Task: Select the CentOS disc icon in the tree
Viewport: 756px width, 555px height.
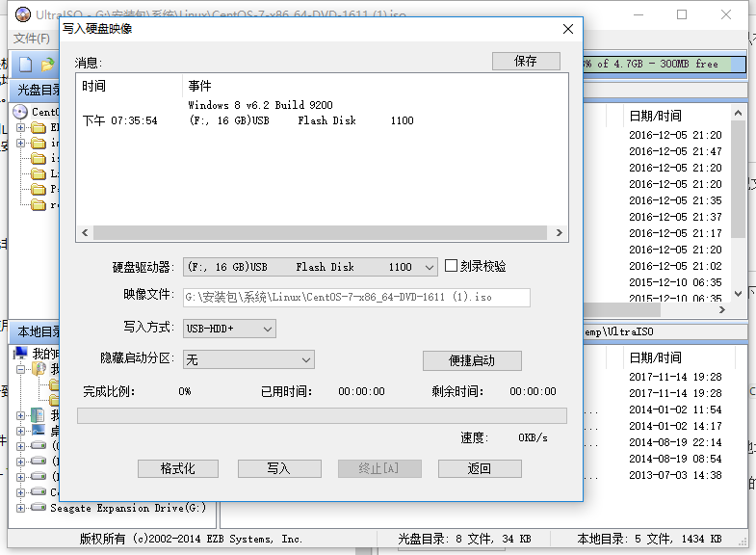Action: 20,112
